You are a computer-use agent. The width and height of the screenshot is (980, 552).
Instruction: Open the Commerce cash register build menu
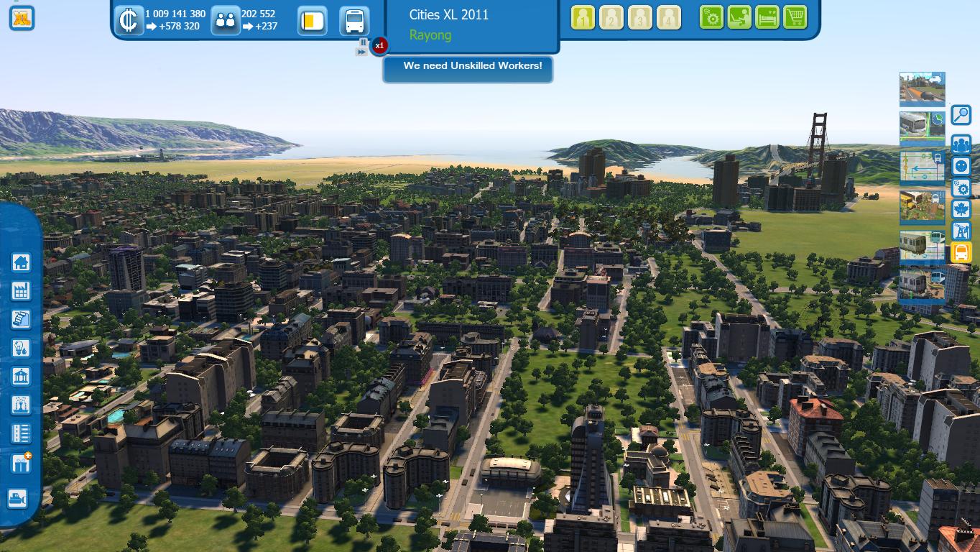tap(21, 319)
